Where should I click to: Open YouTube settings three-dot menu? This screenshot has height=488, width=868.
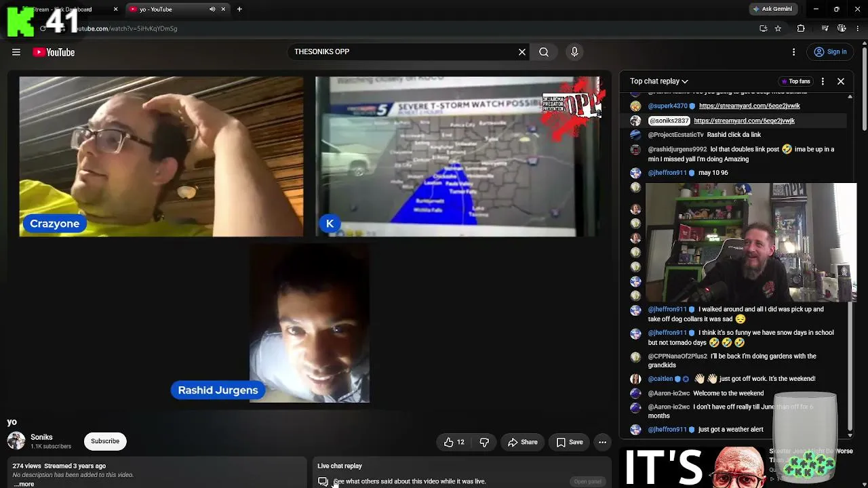pos(794,52)
